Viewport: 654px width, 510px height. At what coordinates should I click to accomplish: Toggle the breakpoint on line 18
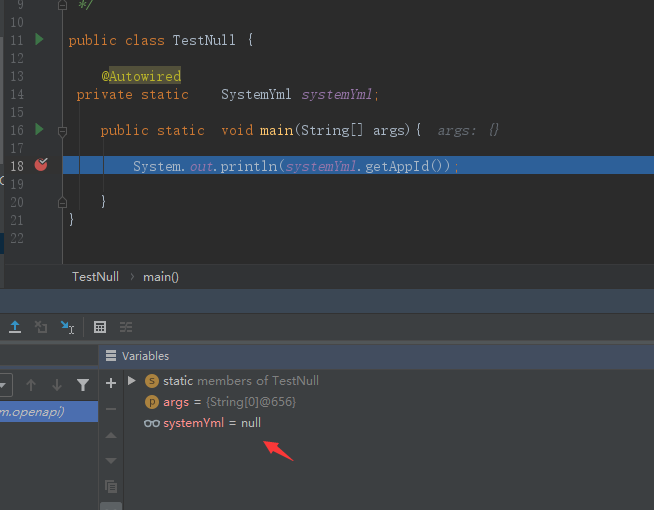[x=41, y=165]
